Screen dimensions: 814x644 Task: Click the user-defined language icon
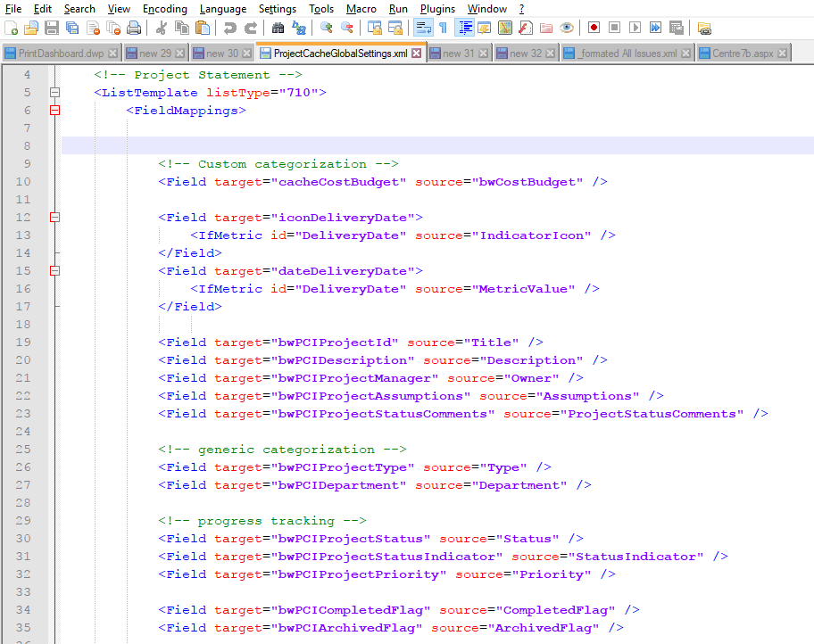pos(485,28)
